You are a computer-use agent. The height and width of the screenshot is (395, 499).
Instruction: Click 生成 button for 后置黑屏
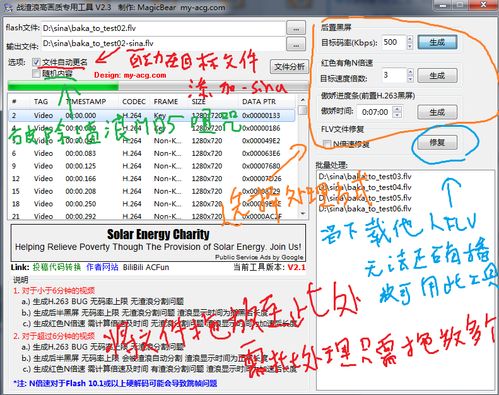[x=437, y=42]
